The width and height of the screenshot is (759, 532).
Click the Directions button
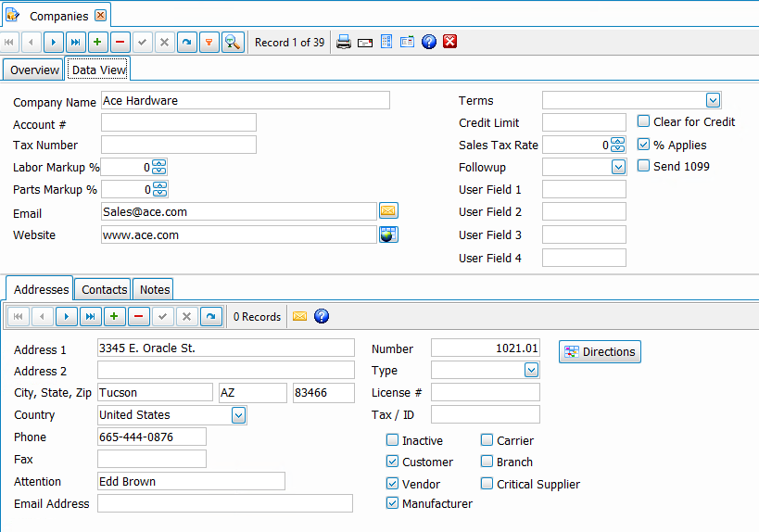tap(600, 351)
